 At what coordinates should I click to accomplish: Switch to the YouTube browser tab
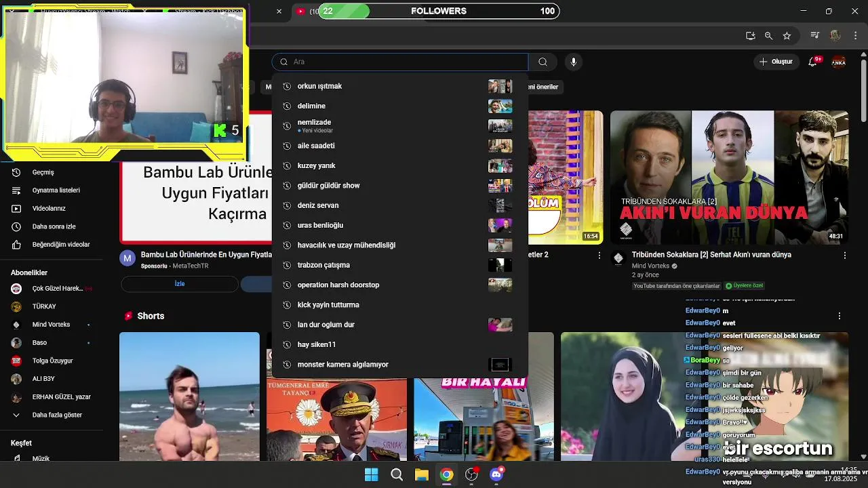click(x=307, y=11)
